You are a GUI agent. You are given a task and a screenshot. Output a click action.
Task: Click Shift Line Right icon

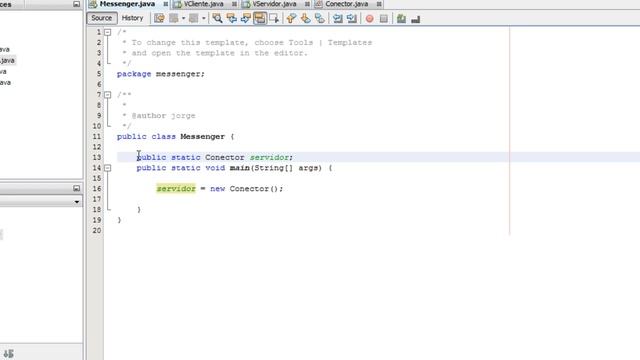[x=351, y=18]
